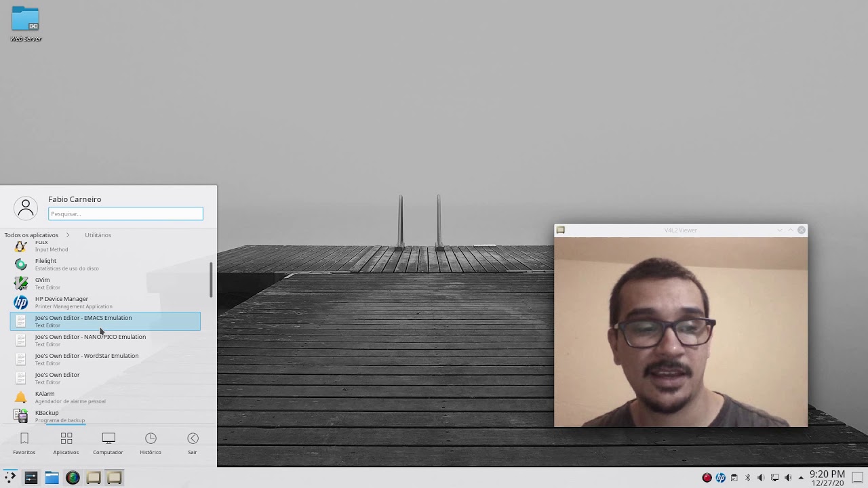Open HP Device Manager
The height and width of the screenshot is (488, 868).
tap(105, 302)
